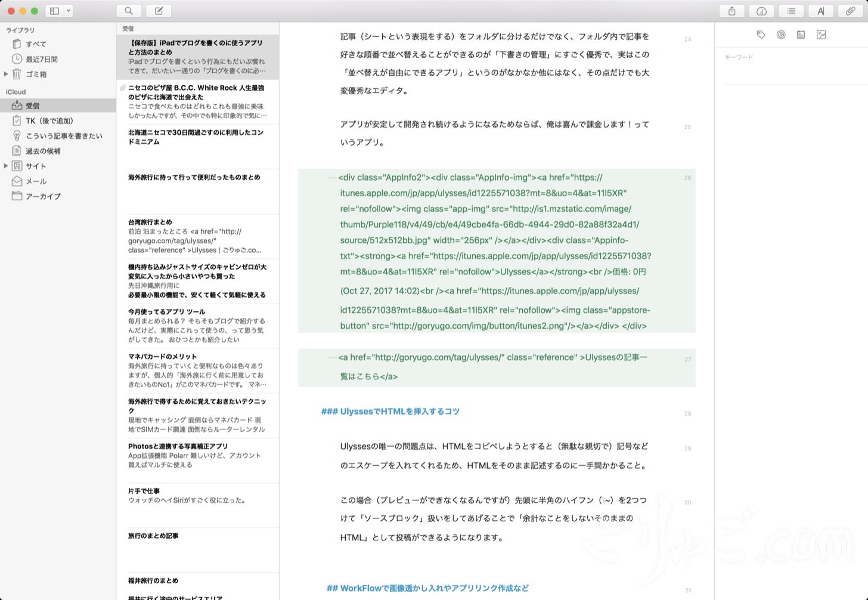
Task: Create a new sheet with compose icon
Action: pyautogui.click(x=159, y=11)
